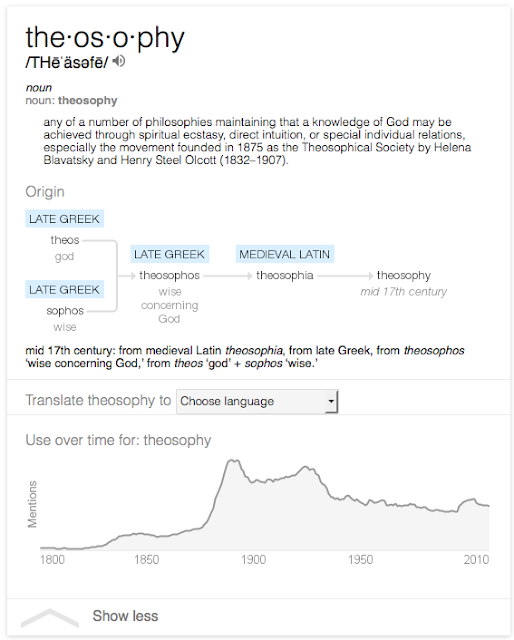Click the final theosophy node in origin chart

(404, 276)
